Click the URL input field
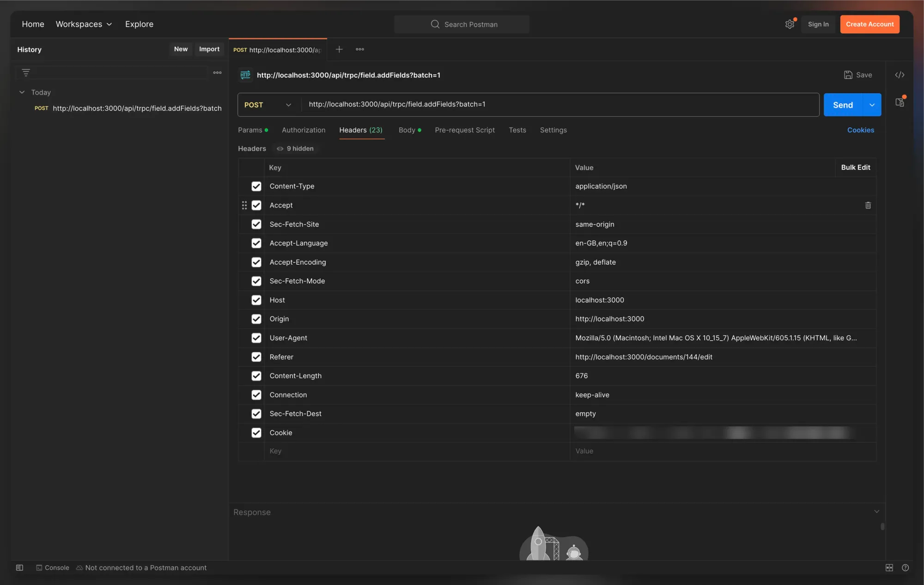924x585 pixels. tap(560, 104)
